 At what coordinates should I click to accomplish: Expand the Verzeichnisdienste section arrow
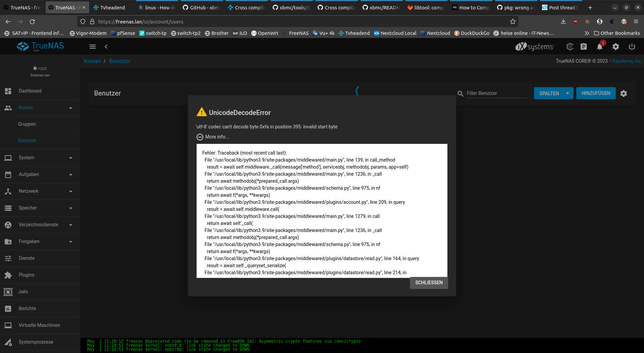[x=71, y=225]
